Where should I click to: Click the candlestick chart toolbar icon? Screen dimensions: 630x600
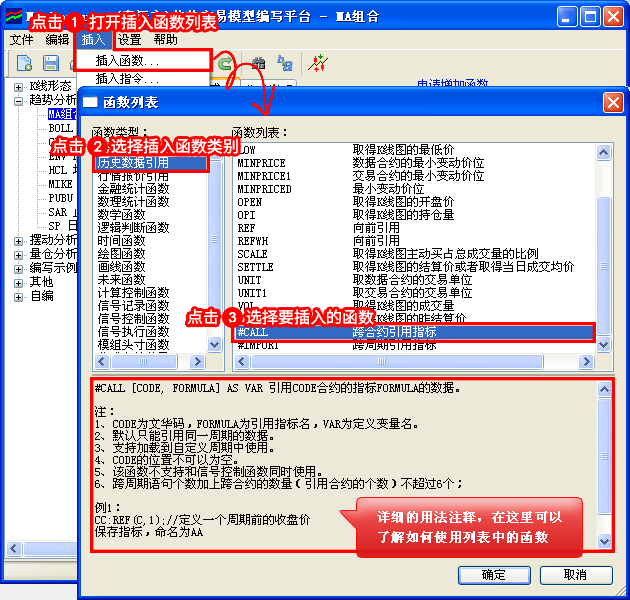[318, 63]
